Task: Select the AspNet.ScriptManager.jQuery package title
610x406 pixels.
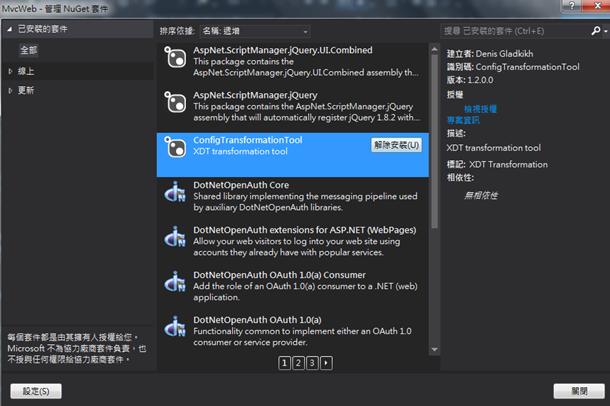Action: (x=255, y=95)
